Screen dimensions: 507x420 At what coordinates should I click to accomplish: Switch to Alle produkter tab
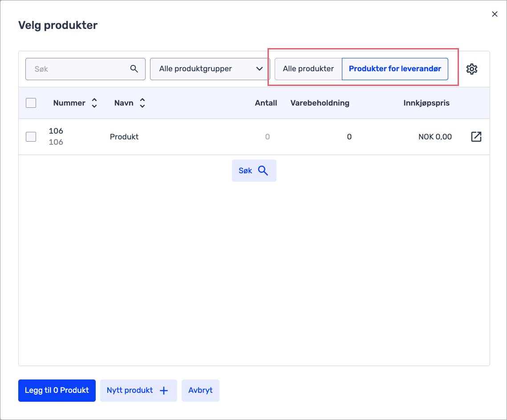click(x=308, y=69)
